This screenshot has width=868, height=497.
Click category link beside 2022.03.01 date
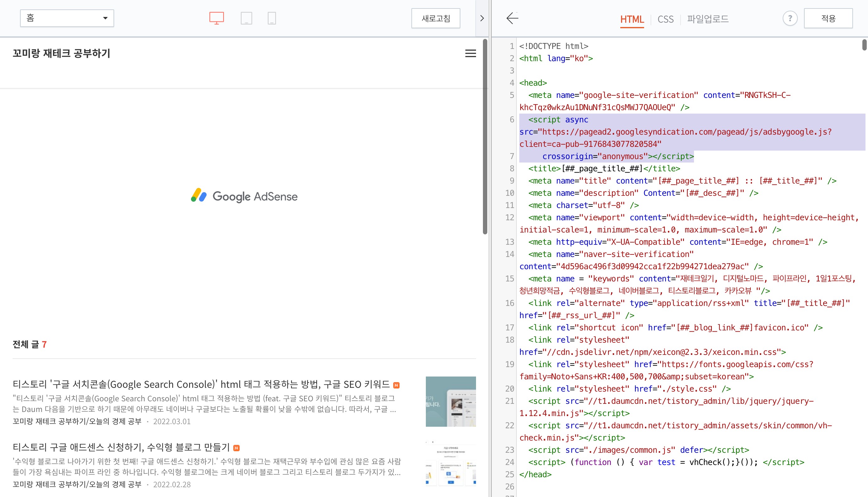(x=77, y=422)
